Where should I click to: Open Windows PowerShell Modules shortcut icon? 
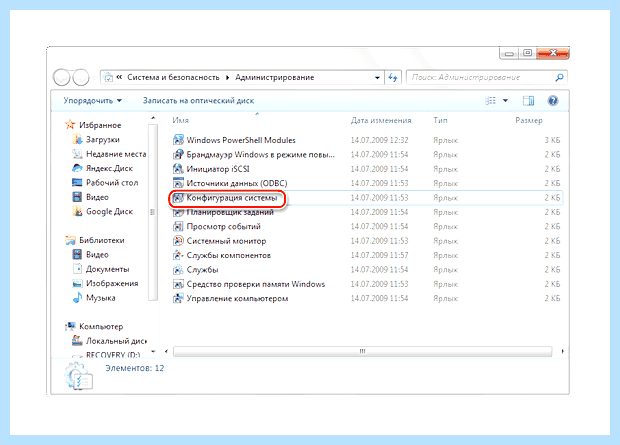tap(178, 140)
